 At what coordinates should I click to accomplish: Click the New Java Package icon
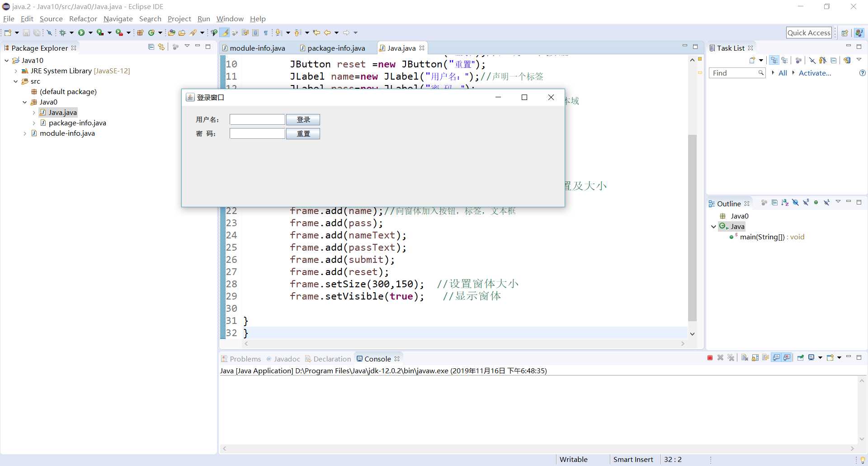click(x=140, y=33)
